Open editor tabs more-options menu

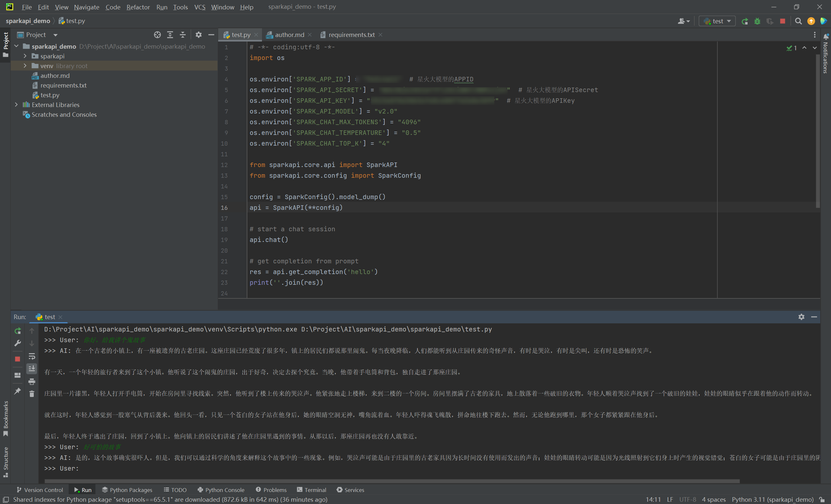(x=814, y=35)
